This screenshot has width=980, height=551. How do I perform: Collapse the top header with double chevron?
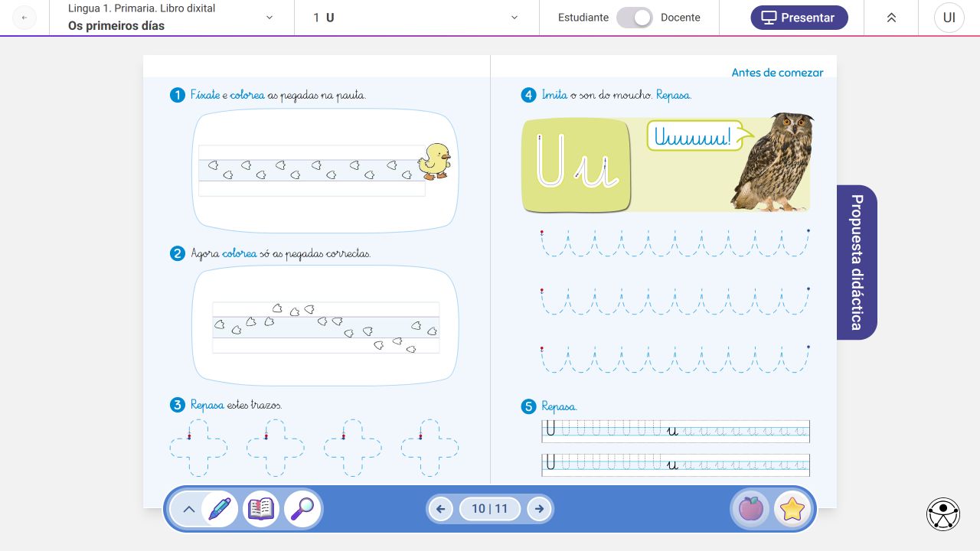891,18
